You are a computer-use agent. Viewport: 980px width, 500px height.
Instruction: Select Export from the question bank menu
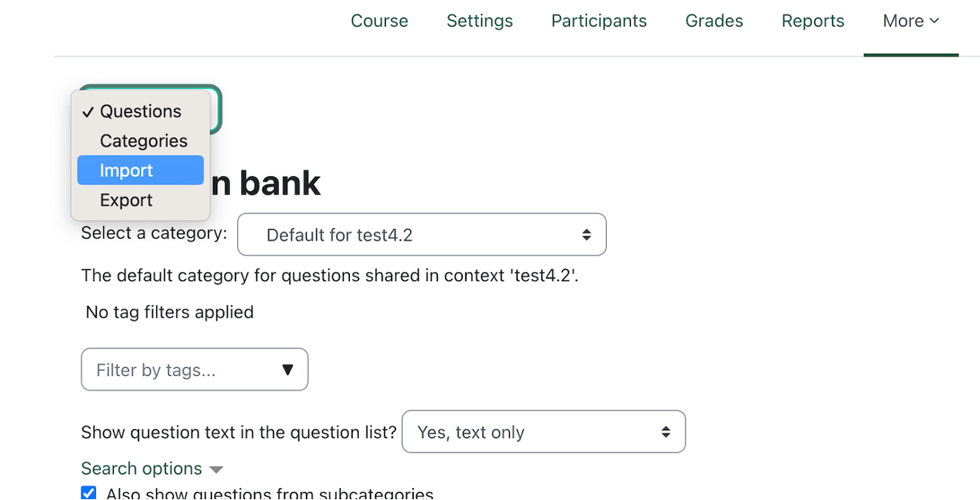click(x=127, y=200)
